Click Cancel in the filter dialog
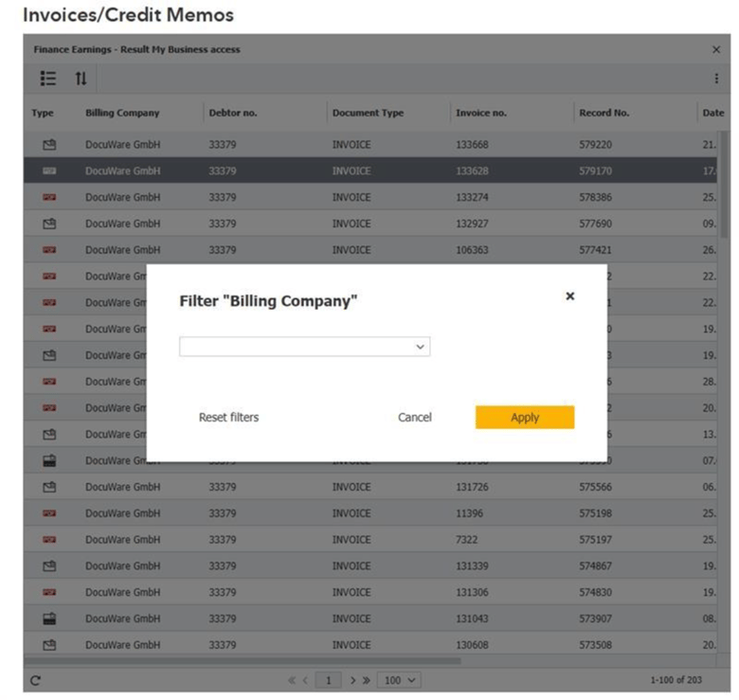The height and width of the screenshot is (700, 739). pos(414,418)
